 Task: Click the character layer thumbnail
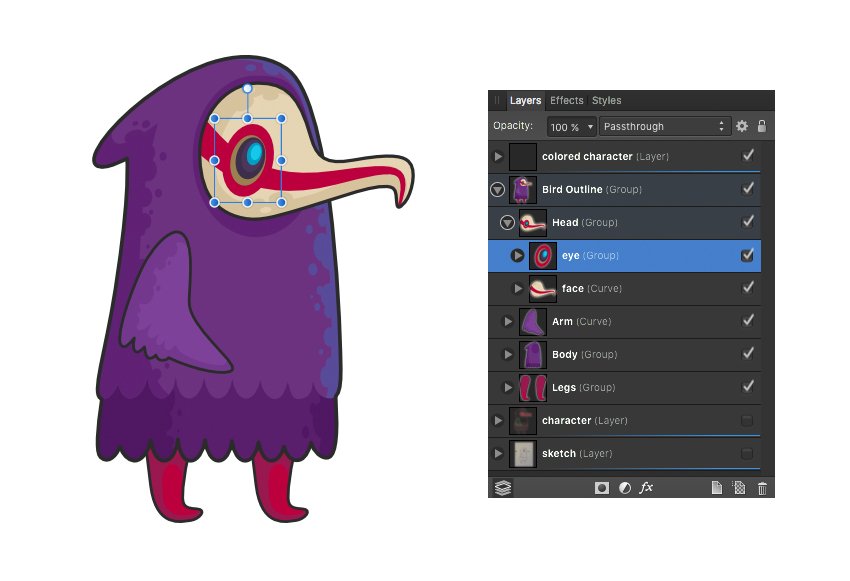523,421
